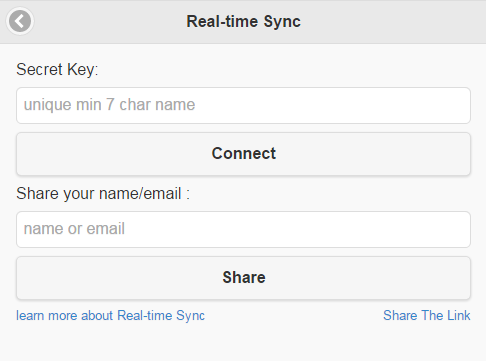Share your entered name or email
This screenshot has height=361, width=486.
coord(243,278)
